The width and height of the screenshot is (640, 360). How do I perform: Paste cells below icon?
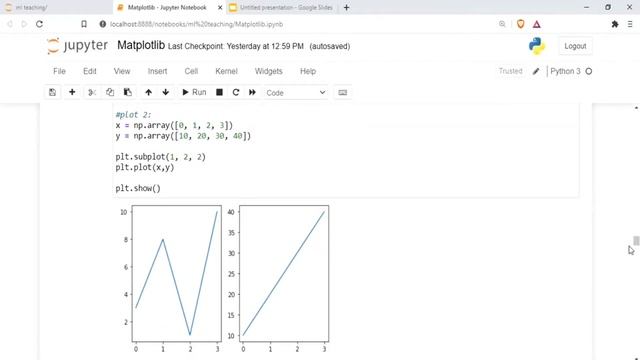127,92
